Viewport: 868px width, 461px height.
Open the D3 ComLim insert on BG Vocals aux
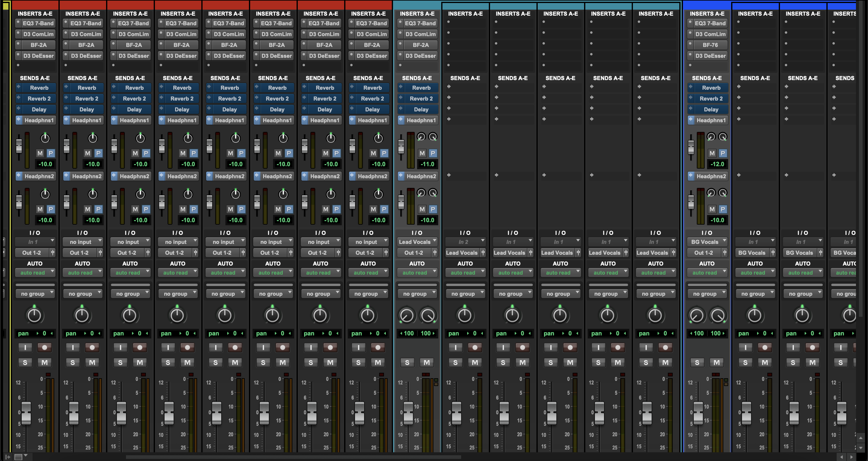click(x=710, y=34)
